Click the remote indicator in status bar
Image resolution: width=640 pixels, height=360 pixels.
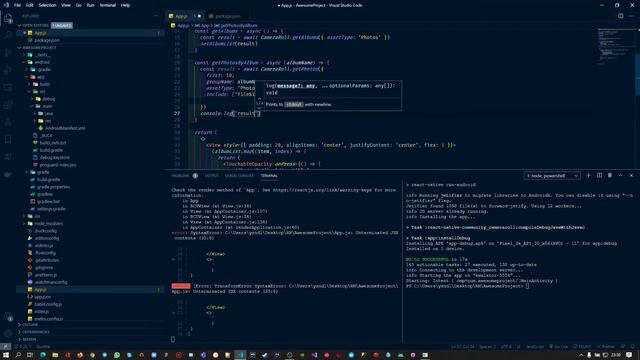tap(5, 347)
